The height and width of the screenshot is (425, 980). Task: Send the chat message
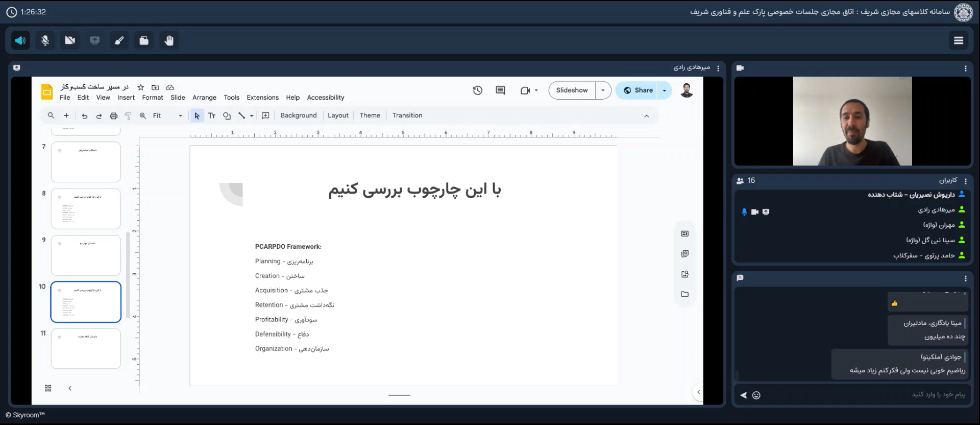coord(744,395)
